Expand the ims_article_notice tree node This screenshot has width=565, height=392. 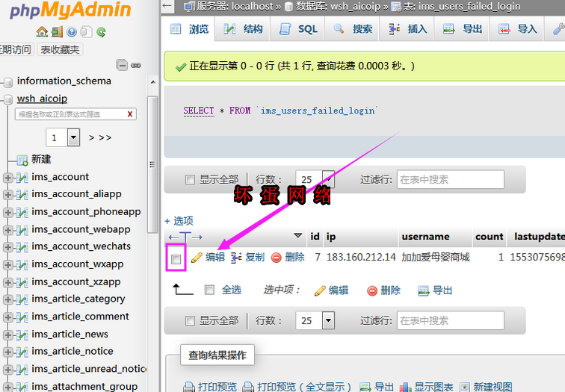pyautogui.click(x=7, y=352)
